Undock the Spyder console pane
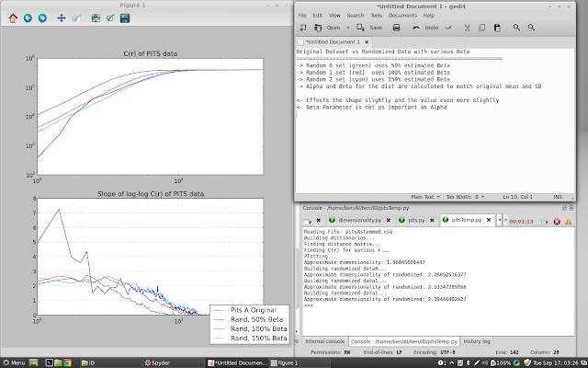Image resolution: width=588 pixels, height=368 pixels. point(564,208)
